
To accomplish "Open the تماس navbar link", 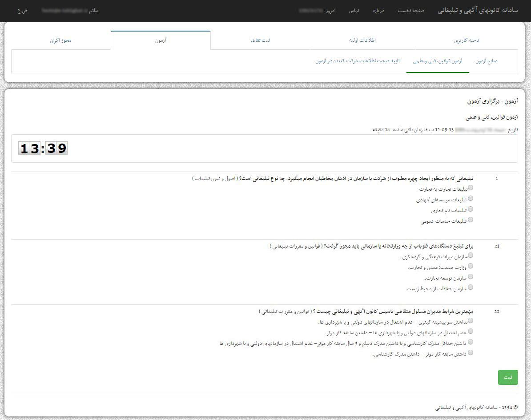I will click(354, 11).
